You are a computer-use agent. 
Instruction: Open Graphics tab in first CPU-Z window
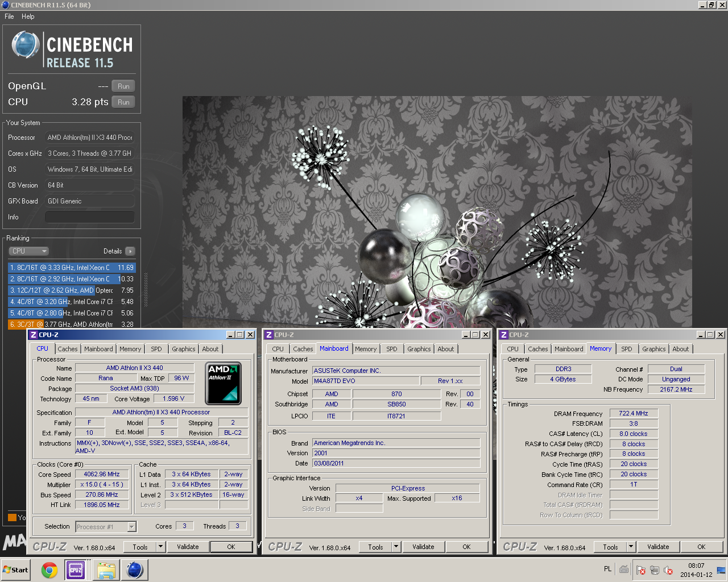(184, 349)
